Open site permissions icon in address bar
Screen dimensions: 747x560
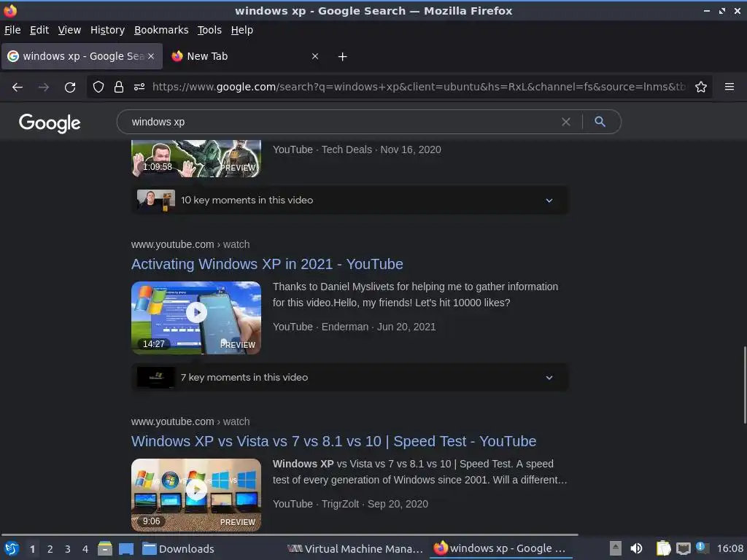point(139,87)
